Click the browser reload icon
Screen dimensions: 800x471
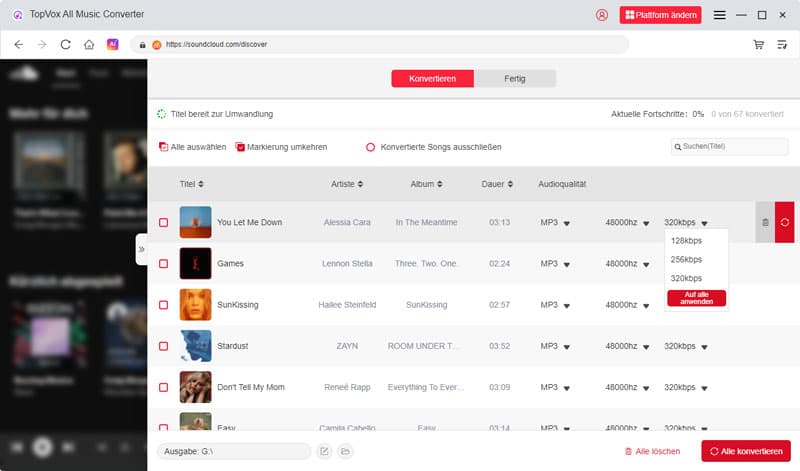(x=66, y=45)
